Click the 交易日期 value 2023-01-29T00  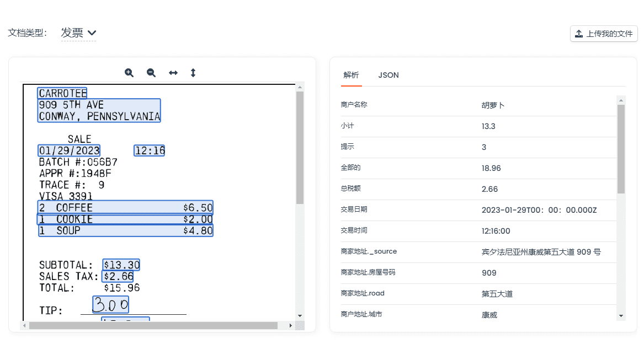pyautogui.click(x=539, y=210)
